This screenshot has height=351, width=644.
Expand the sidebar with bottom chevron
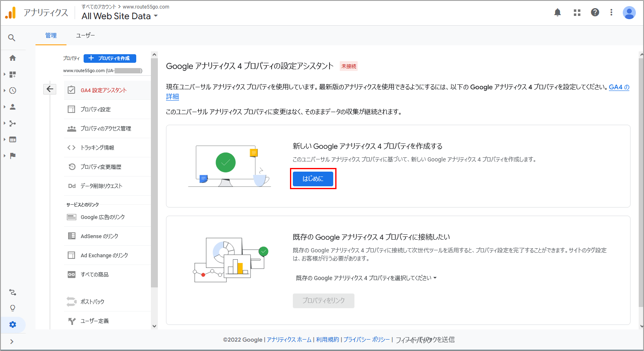12,342
